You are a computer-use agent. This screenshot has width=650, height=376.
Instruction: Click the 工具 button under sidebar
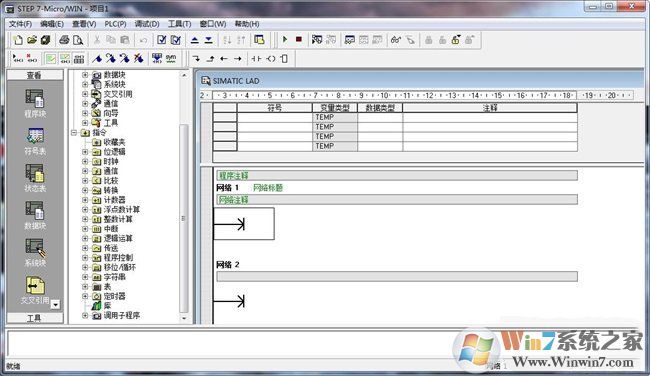(35, 318)
